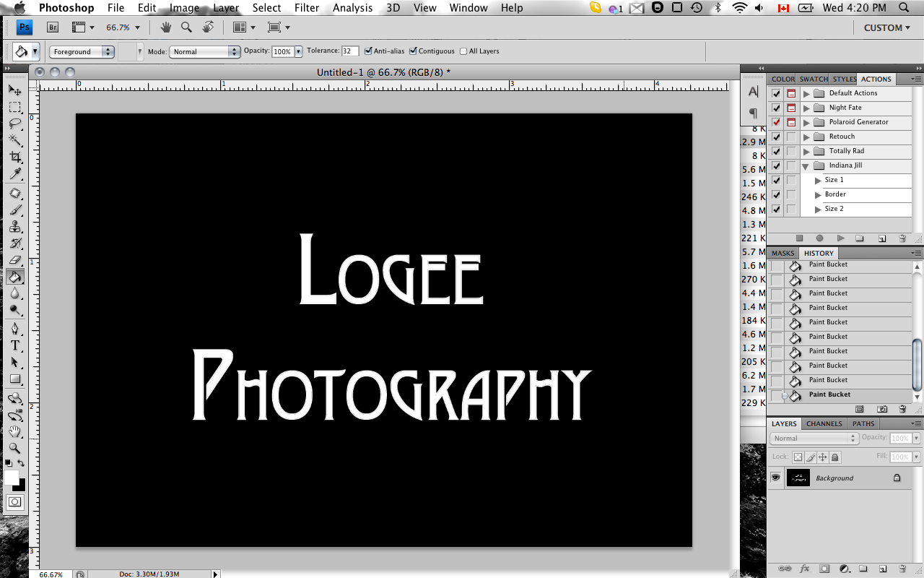Image resolution: width=924 pixels, height=578 pixels.
Task: Select the Move tool
Action: pos(15,90)
